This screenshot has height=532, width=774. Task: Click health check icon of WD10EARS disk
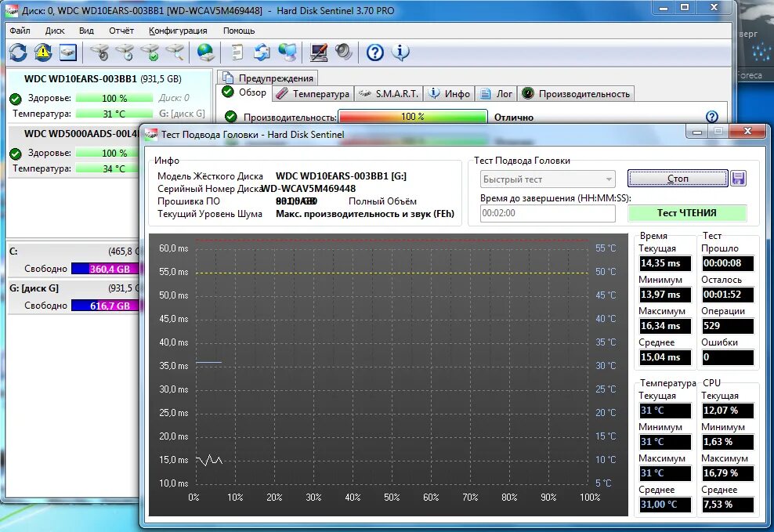[16, 99]
